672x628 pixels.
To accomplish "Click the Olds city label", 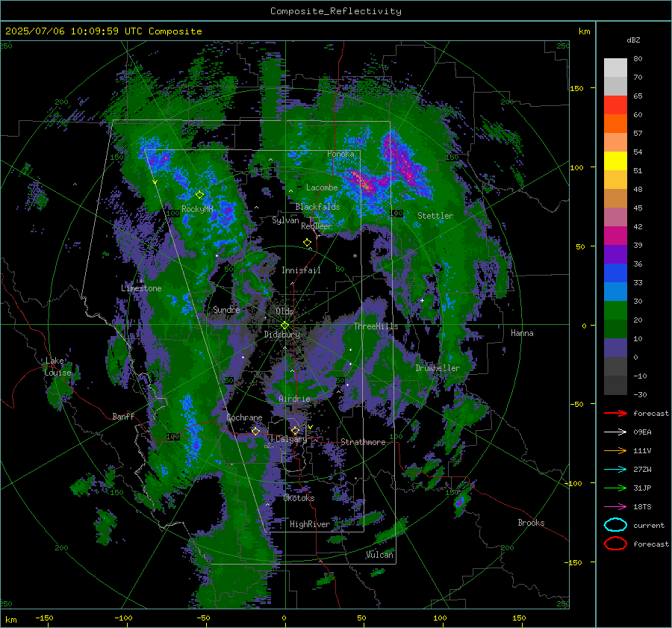I will coord(284,311).
